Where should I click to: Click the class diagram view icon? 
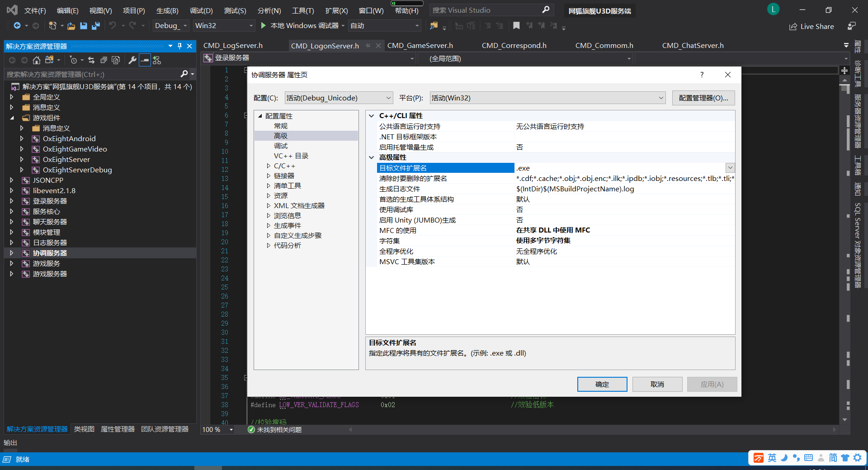[x=157, y=60]
